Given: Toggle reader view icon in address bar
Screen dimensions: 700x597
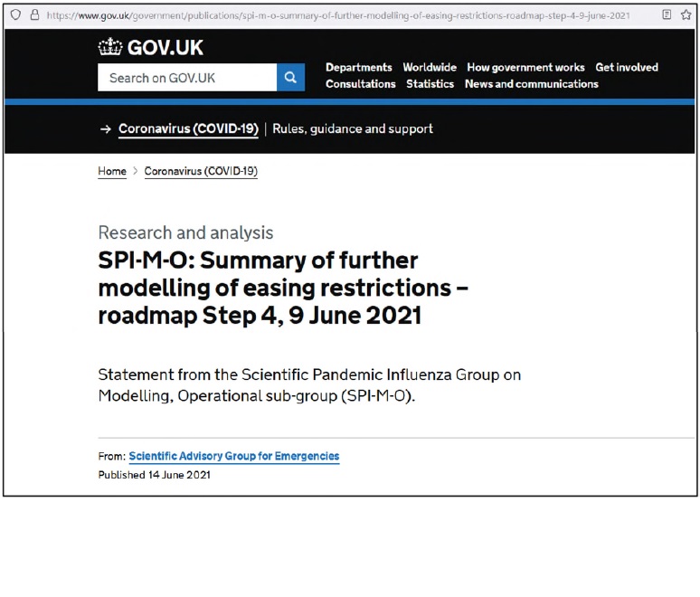Looking at the screenshot, I should 667,14.
